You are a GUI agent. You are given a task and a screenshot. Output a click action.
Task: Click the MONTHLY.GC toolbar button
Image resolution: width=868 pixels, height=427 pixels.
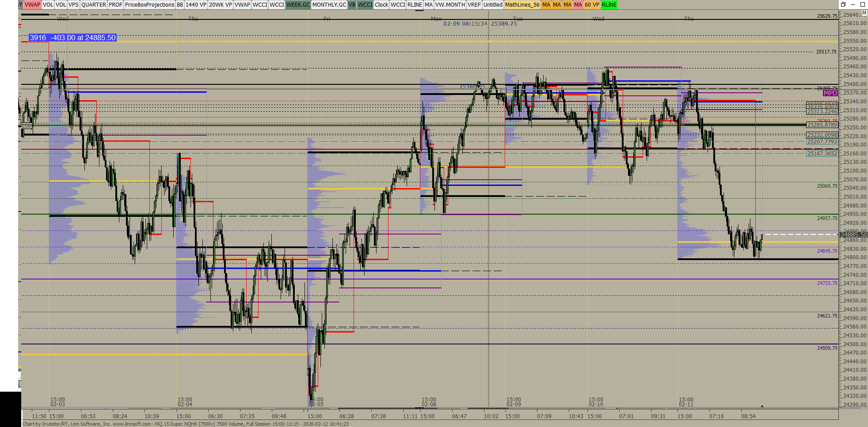329,5
